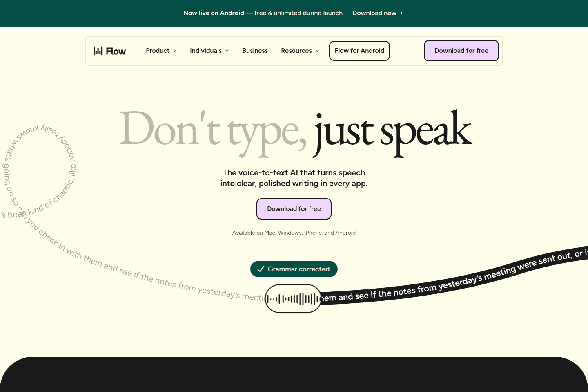The image size is (588, 392).
Task: Open the Individuals menu
Action: 206,51
